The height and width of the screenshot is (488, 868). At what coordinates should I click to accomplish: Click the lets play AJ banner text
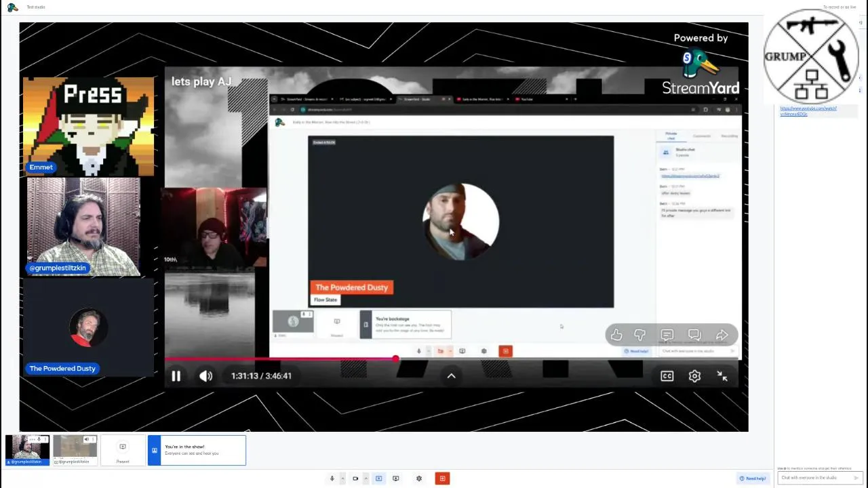(x=201, y=81)
